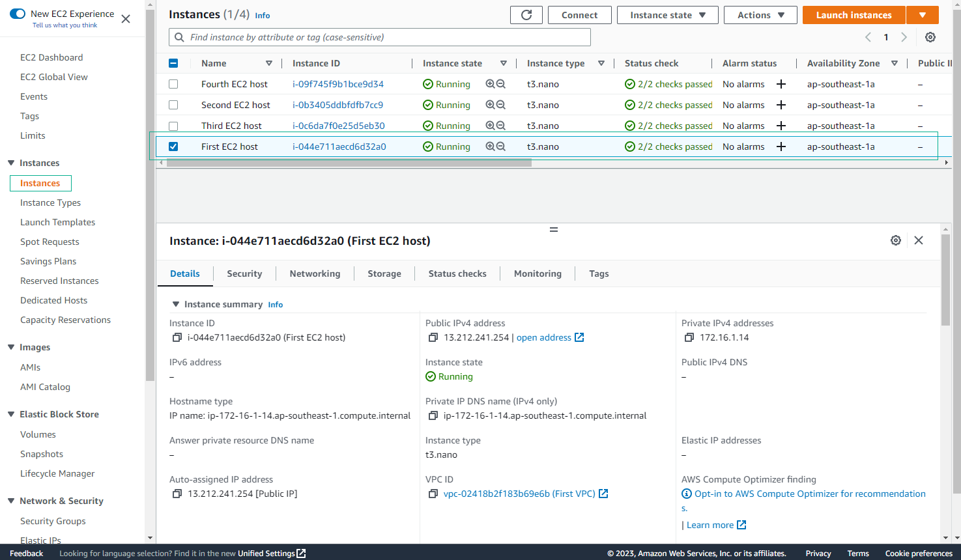Click the open address link
Image resolution: width=961 pixels, height=560 pixels.
550,337
